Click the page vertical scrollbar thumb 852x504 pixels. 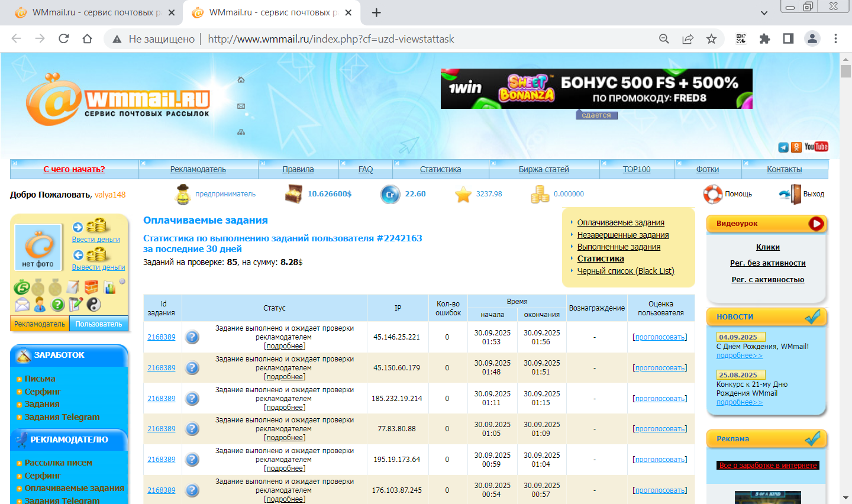point(845,71)
